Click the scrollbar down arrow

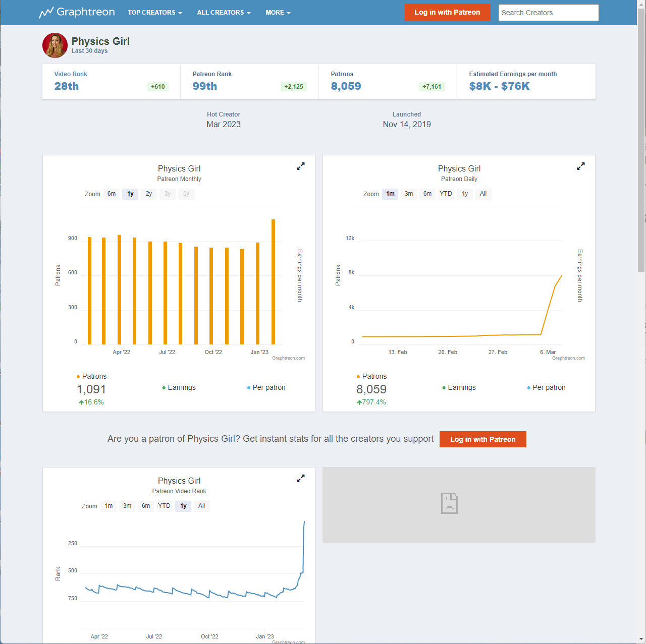coord(641,639)
